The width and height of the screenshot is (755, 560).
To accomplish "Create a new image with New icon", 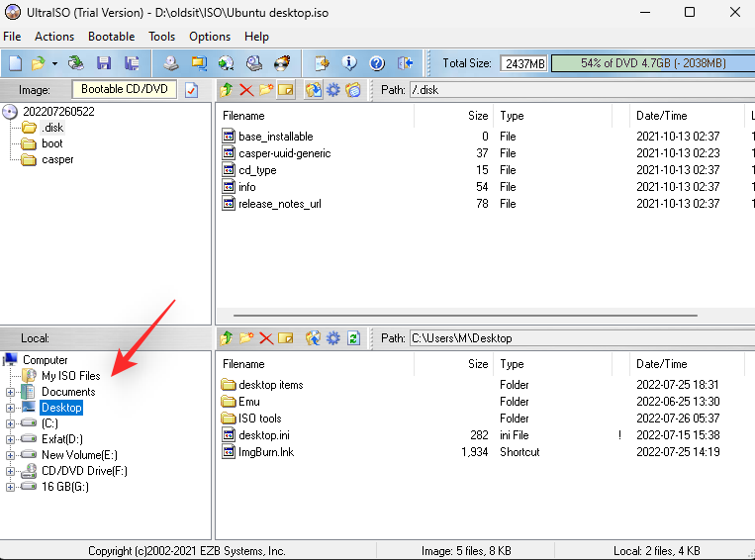I will pyautogui.click(x=15, y=63).
